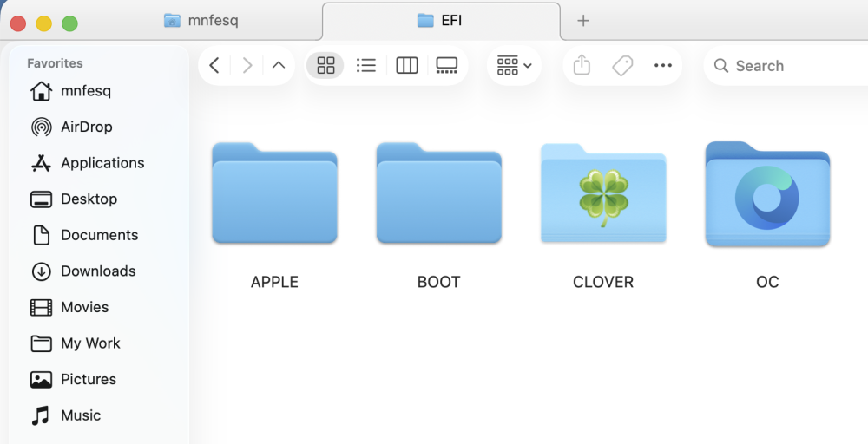This screenshot has height=444, width=868.
Task: Click the Favorites sidebar heading
Action: 55,63
